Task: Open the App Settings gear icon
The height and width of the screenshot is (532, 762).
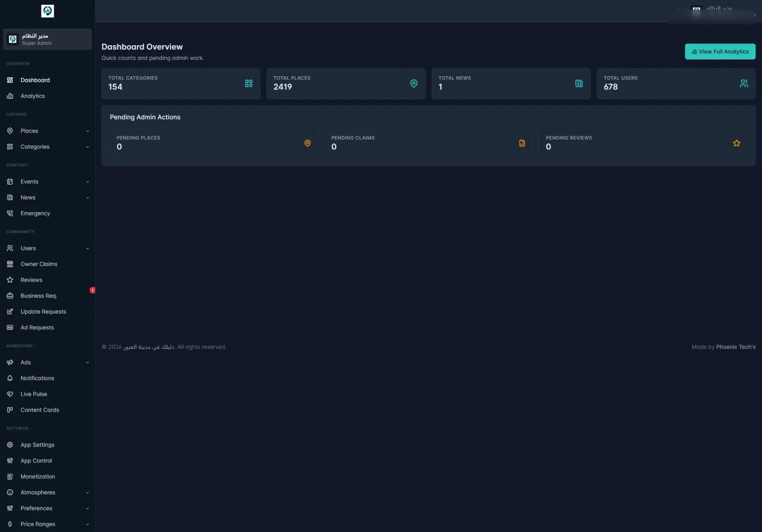Action: pos(10,445)
